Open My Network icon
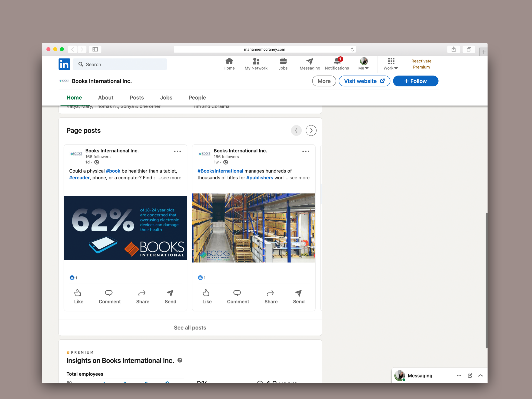The height and width of the screenshot is (399, 532). 256,64
